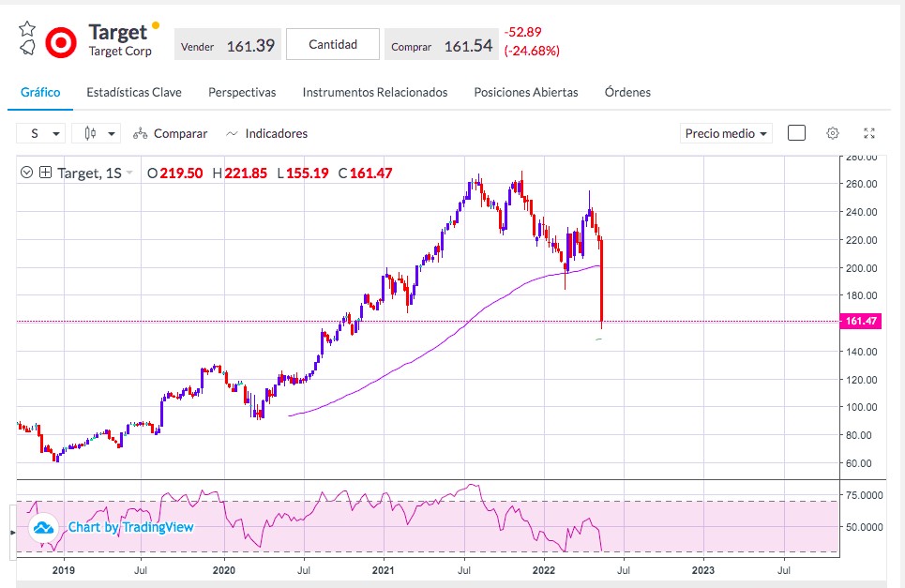The height and width of the screenshot is (588, 905).
Task: Click the 75.0000 RSI scale value
Action: [864, 495]
